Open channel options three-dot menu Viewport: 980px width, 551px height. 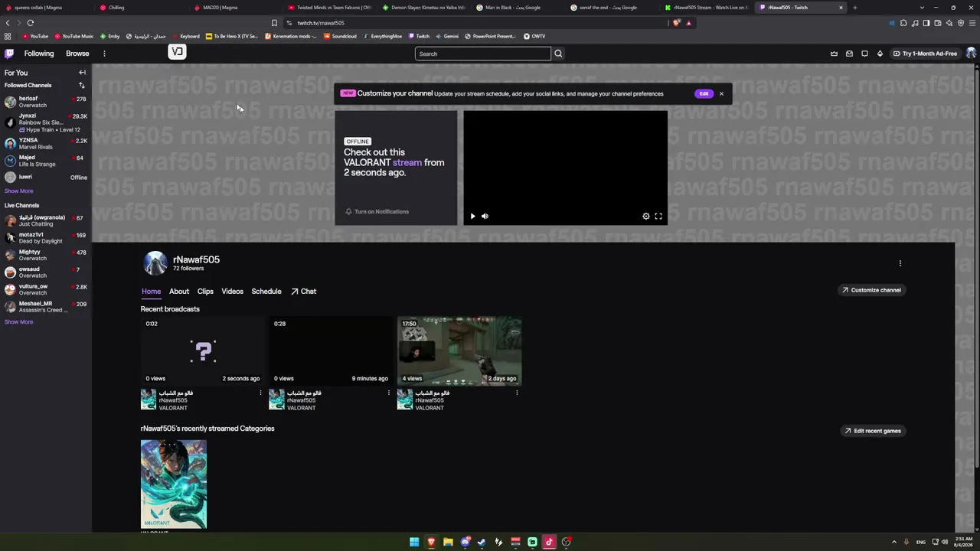click(x=900, y=263)
